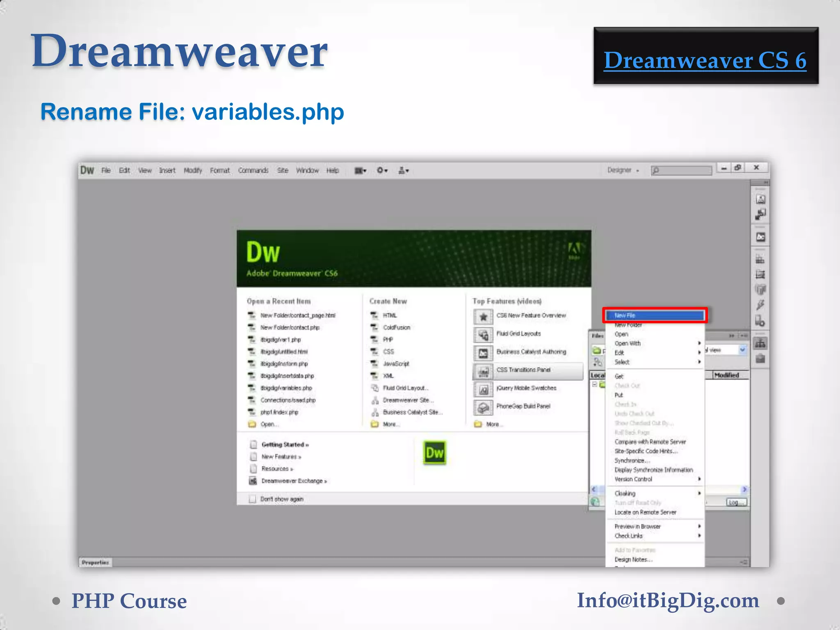The image size is (840, 630).
Task: Open the Designer workspace dropdown
Action: (623, 170)
